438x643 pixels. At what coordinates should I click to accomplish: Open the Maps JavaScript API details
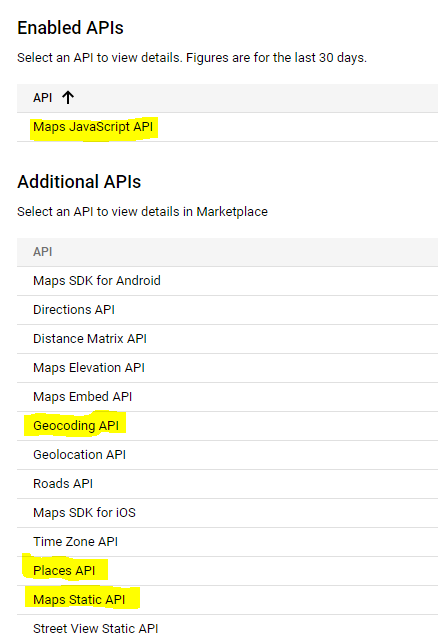(x=93, y=127)
